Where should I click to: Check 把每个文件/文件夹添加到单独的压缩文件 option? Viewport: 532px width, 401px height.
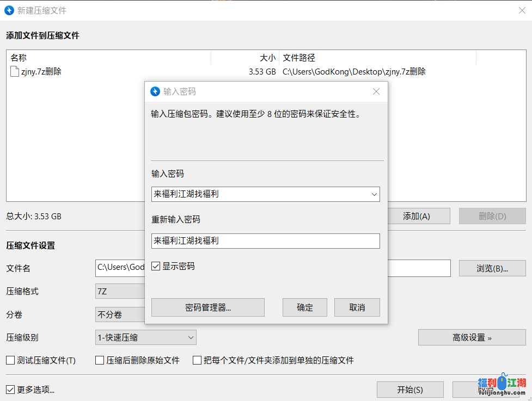(197, 360)
